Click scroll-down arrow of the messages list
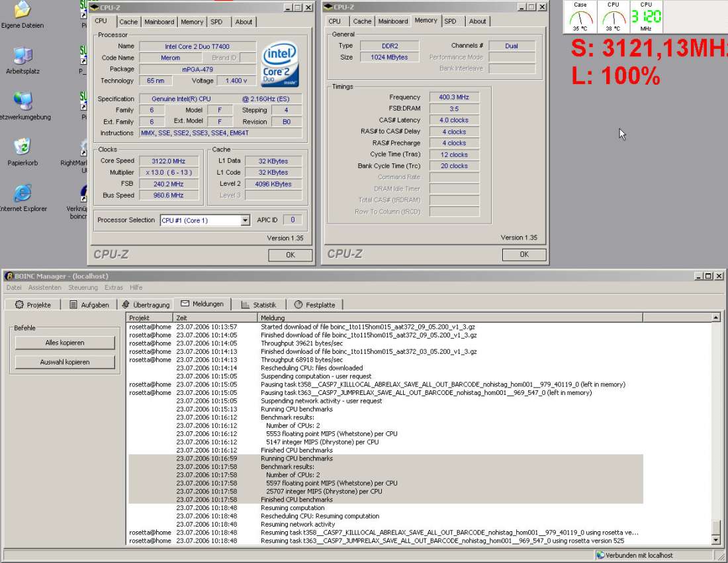 pyautogui.click(x=715, y=541)
